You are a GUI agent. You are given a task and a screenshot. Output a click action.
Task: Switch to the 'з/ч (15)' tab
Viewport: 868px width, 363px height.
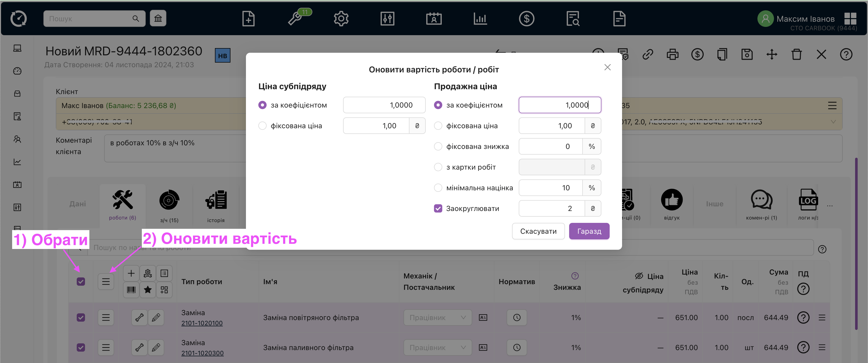169,206
